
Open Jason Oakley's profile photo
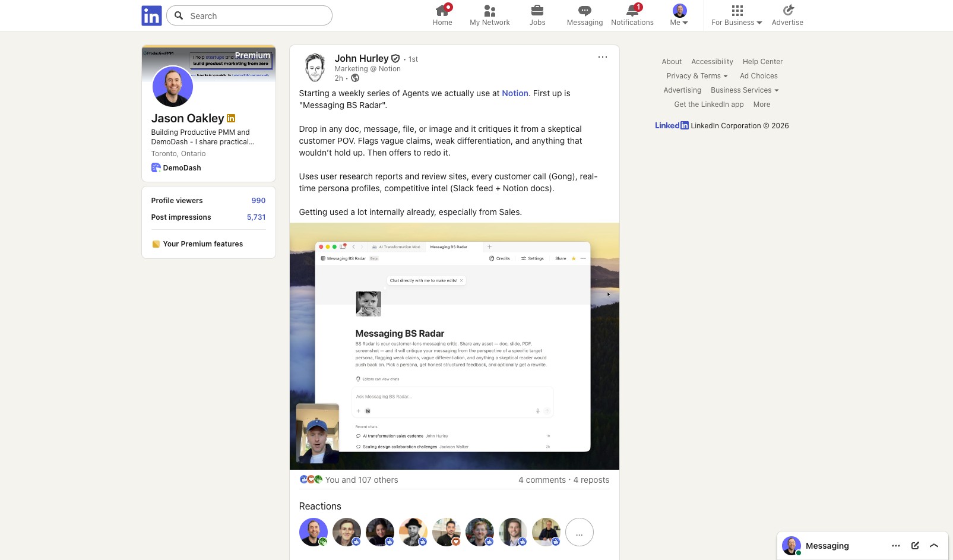173,87
